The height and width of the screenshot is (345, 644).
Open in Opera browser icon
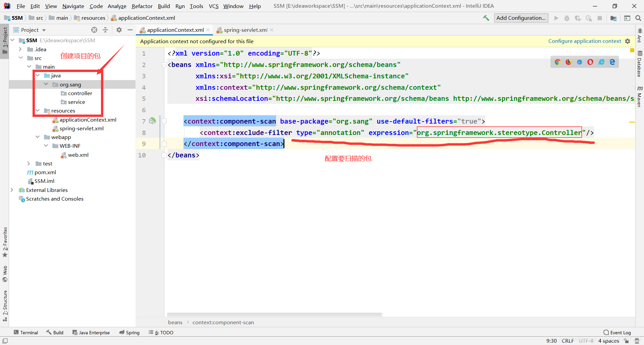590,62
